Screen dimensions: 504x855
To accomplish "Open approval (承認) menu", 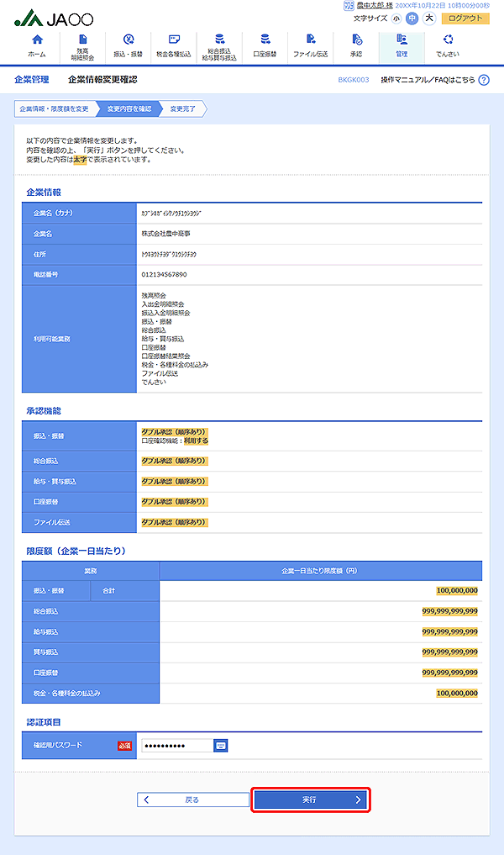I will tap(356, 46).
